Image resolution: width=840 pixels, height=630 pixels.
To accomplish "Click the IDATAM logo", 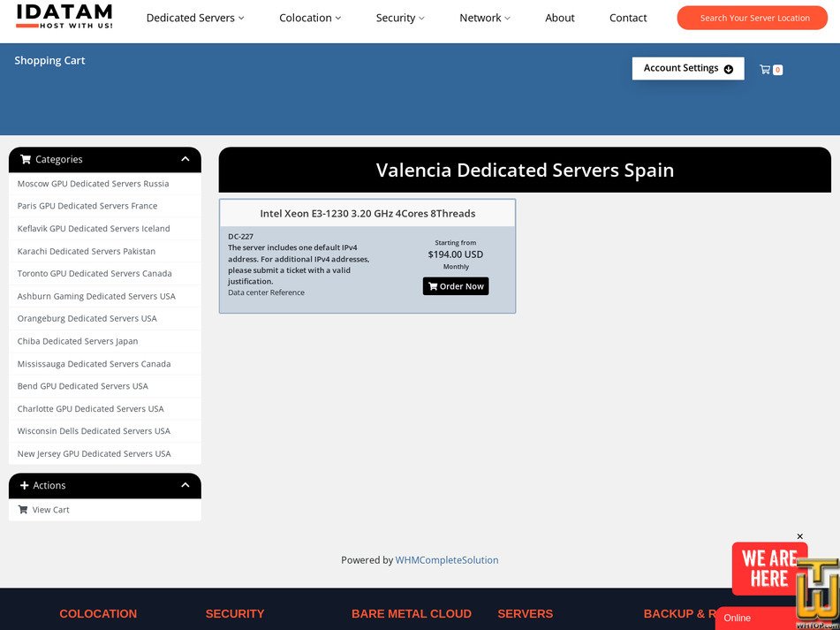I will coord(64,16).
